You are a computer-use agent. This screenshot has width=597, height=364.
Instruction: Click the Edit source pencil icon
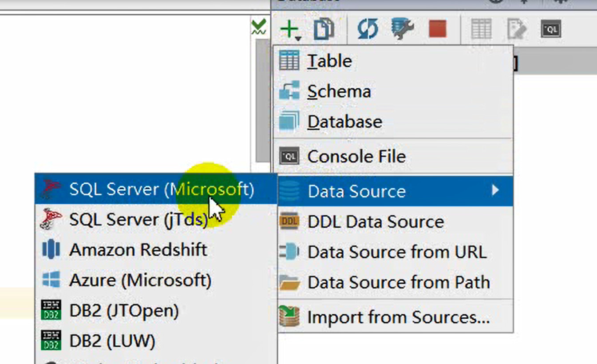coord(517,30)
